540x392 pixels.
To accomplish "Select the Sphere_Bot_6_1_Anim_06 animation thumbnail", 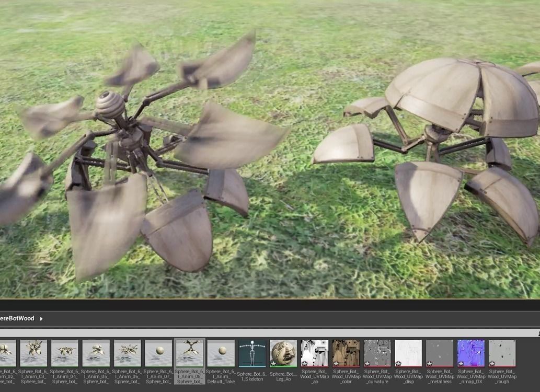I will point(127,353).
